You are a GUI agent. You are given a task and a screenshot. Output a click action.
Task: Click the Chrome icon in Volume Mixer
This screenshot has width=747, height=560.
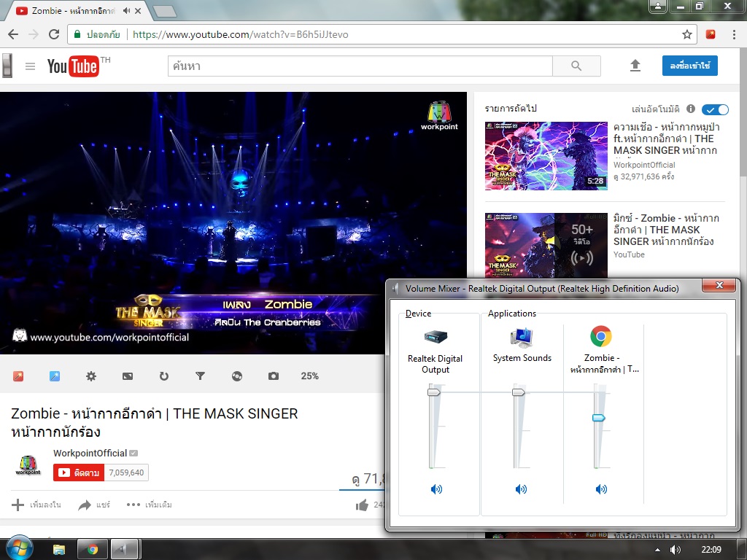point(601,337)
